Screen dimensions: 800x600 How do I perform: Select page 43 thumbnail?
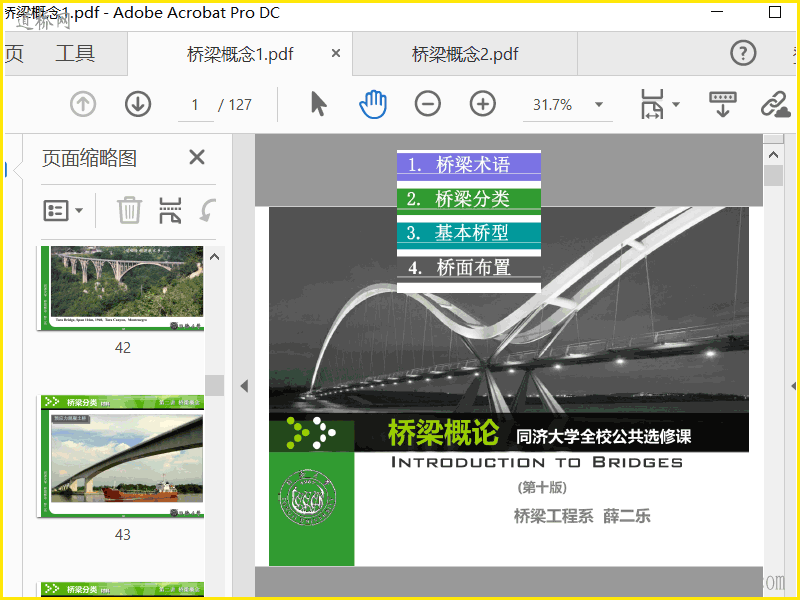point(122,456)
